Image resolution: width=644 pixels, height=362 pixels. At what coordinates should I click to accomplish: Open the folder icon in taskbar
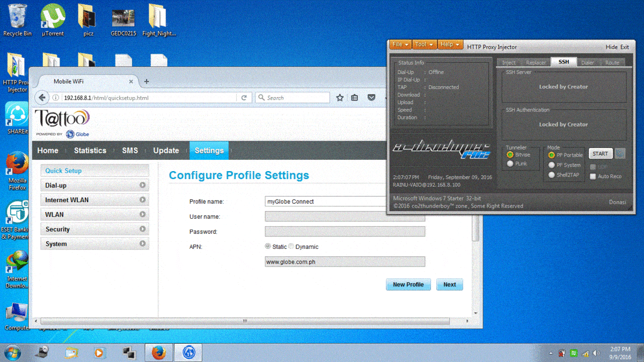click(71, 352)
